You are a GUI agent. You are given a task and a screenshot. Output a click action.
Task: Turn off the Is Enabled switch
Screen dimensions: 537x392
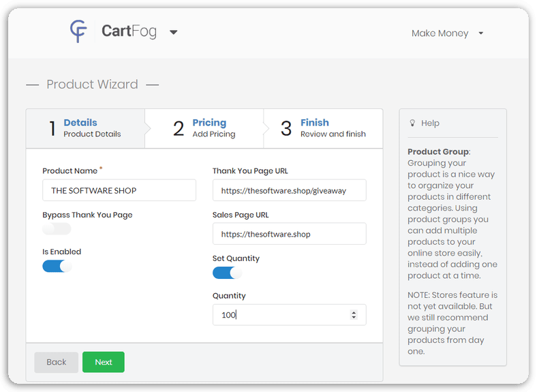[57, 266]
